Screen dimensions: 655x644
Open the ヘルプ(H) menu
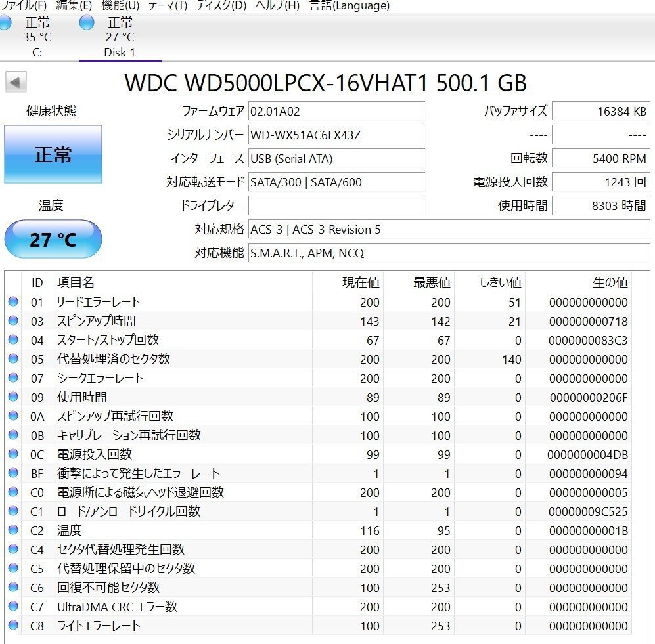[277, 5]
